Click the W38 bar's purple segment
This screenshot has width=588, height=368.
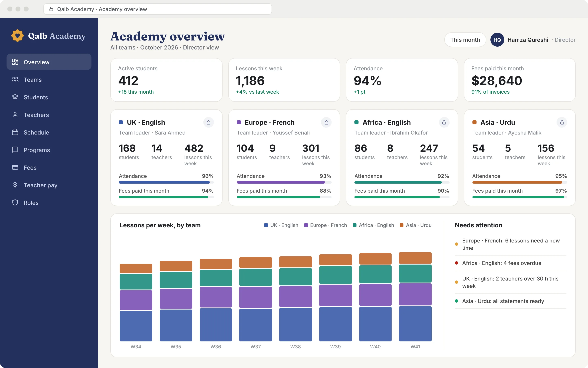tap(295, 296)
